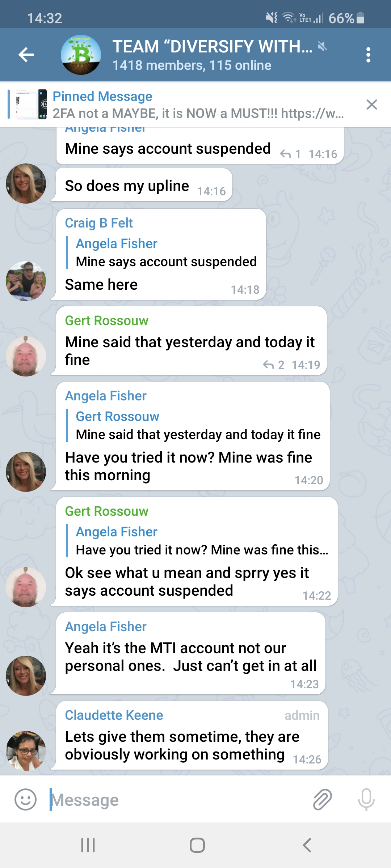391x868 pixels.
Task: Tap the microphone voice message icon
Action: coord(366,800)
